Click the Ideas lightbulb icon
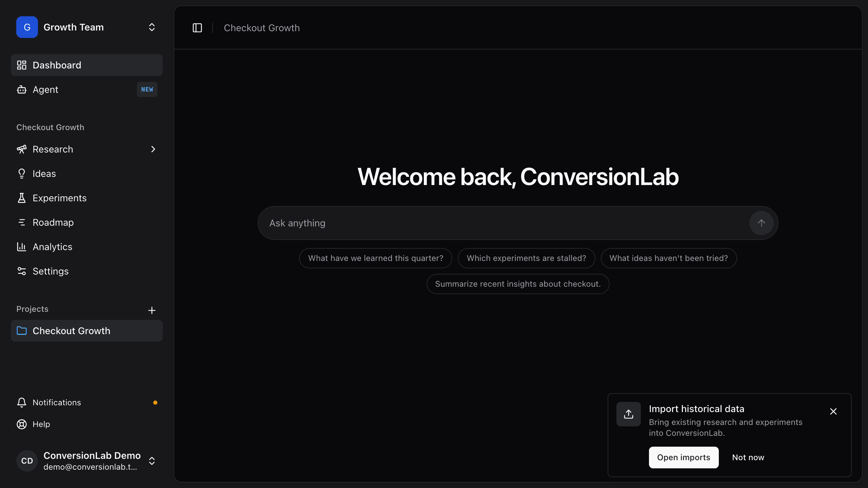868x488 pixels. 22,174
